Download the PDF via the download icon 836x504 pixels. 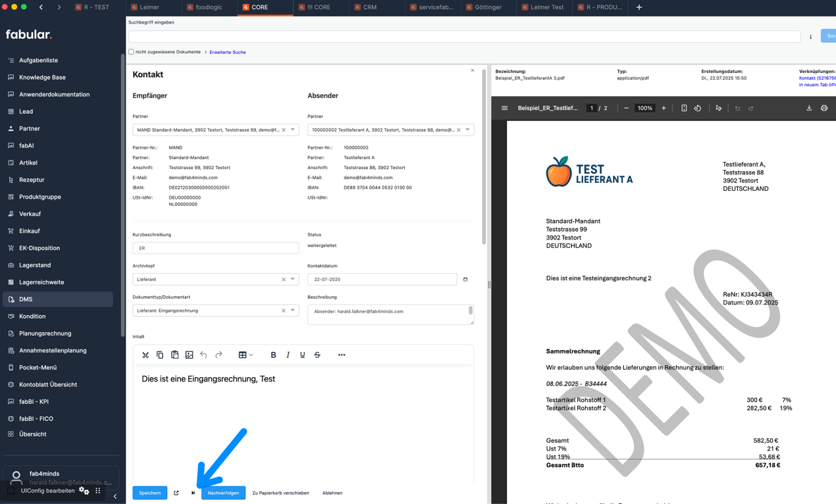click(x=810, y=108)
